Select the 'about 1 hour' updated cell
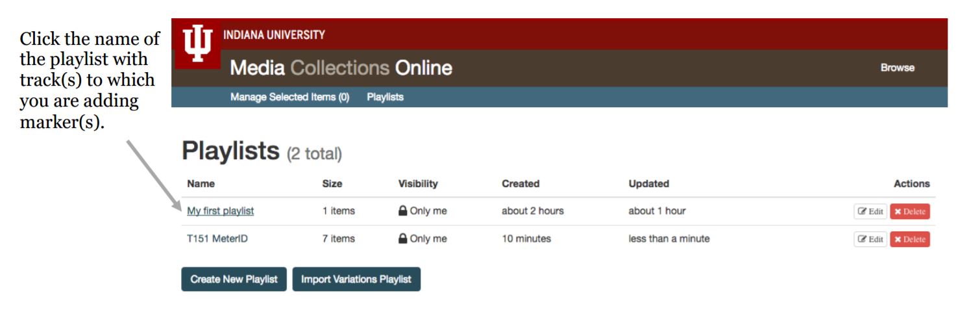 click(x=657, y=211)
